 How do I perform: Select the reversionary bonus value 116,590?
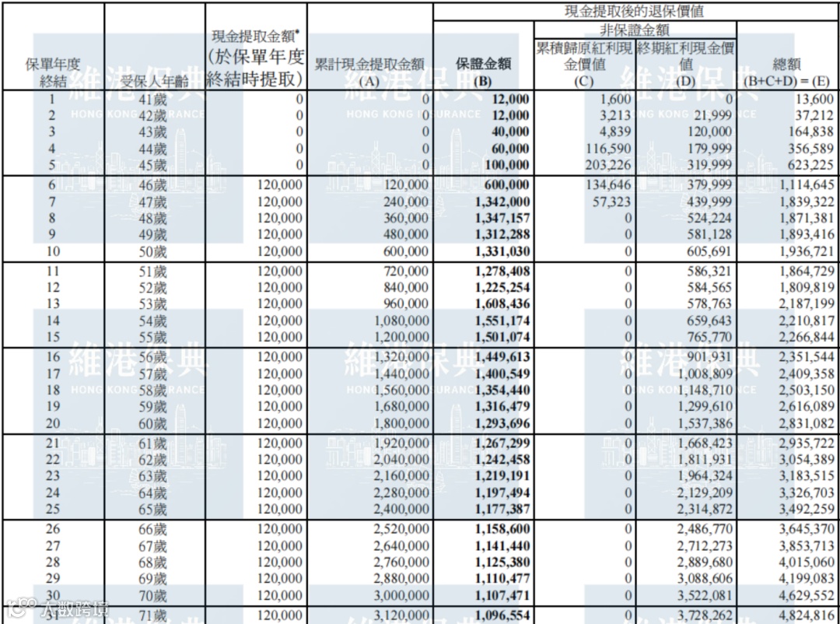608,149
